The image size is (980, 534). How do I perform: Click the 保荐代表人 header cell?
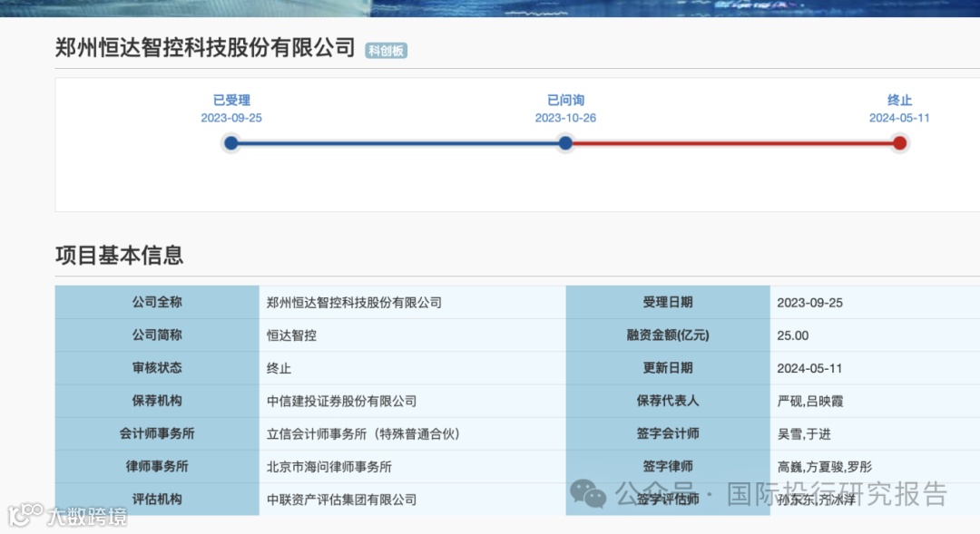(668, 401)
